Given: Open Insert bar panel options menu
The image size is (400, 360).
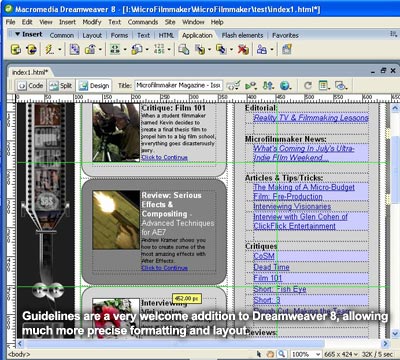Looking at the screenshot, I should click(x=393, y=34).
